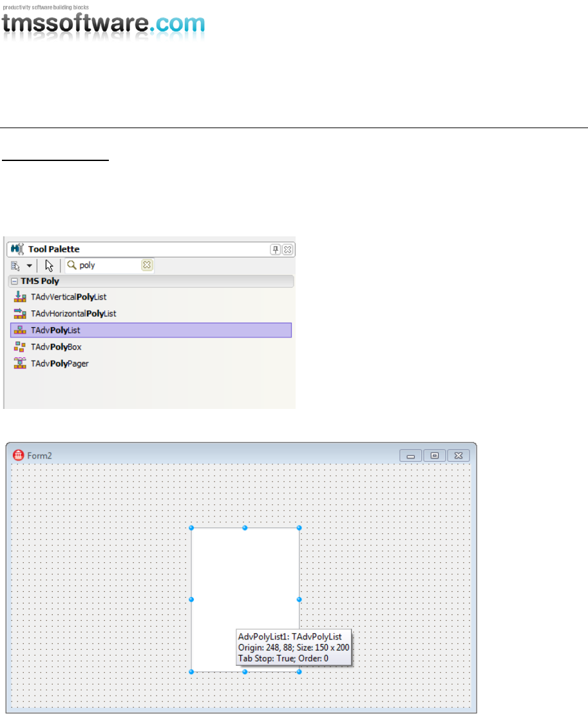This screenshot has height=720, width=588.
Task: Click the TAdvVerticalPolyList component icon
Action: pyautogui.click(x=20, y=297)
